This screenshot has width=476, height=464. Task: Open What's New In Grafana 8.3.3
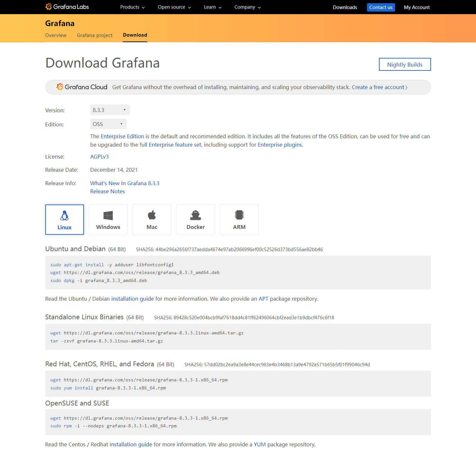tap(125, 183)
